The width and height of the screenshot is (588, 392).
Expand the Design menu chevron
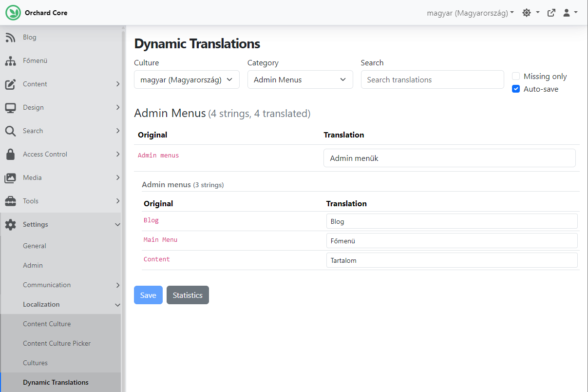coord(117,107)
